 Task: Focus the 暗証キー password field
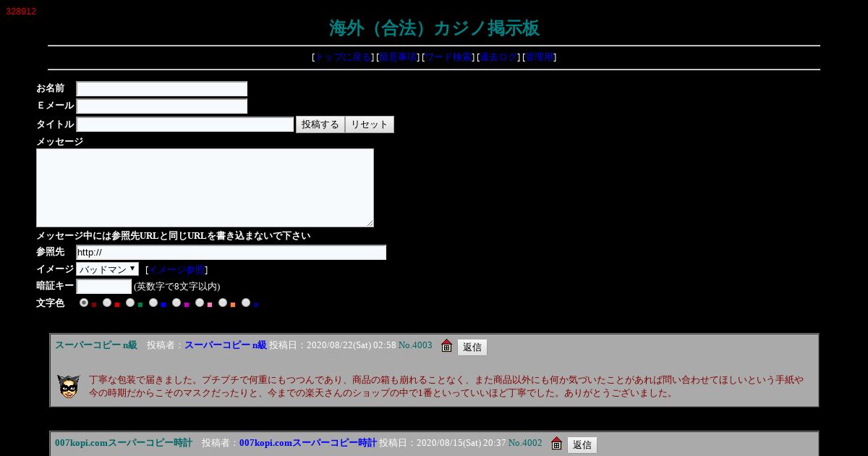pyautogui.click(x=104, y=287)
